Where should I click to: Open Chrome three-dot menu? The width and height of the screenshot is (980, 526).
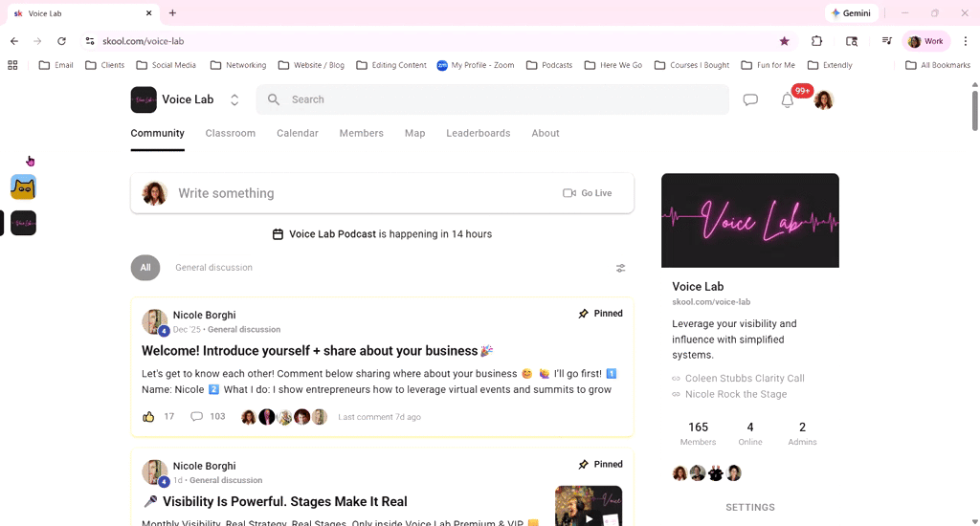966,41
